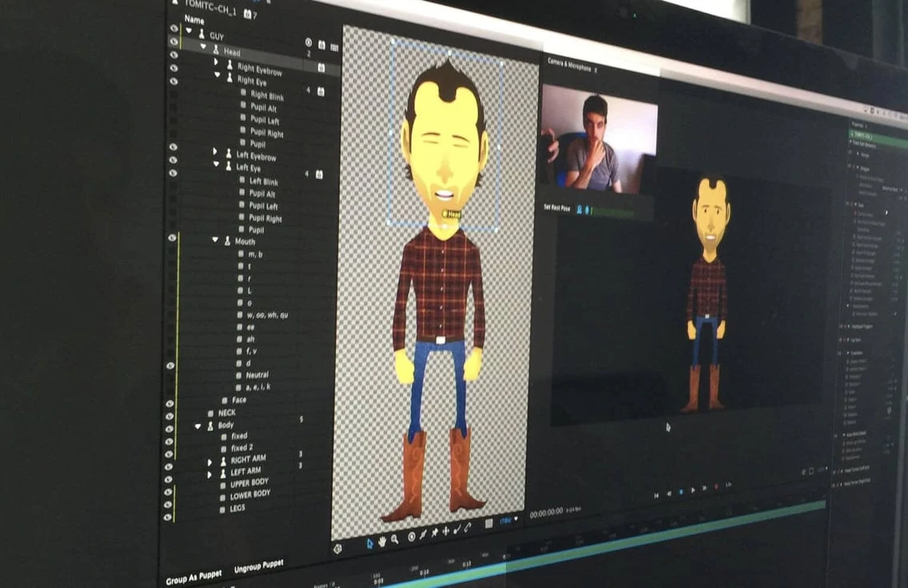Click the red record button in transport
The height and width of the screenshot is (588, 908).
pos(716,487)
